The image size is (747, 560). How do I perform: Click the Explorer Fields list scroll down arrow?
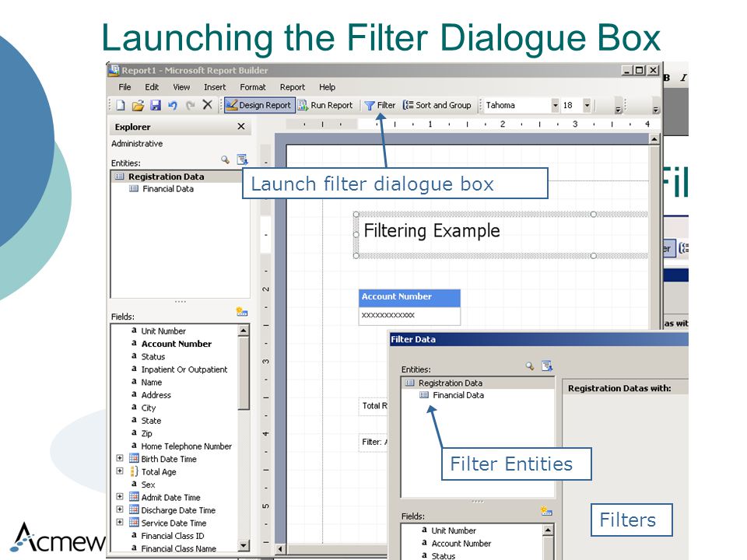[244, 546]
